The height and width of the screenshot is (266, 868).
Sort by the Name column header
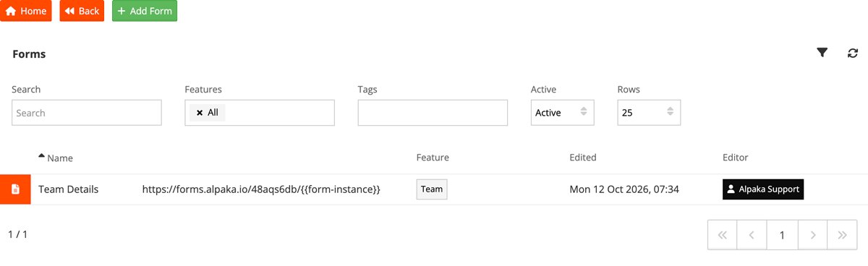[56, 158]
